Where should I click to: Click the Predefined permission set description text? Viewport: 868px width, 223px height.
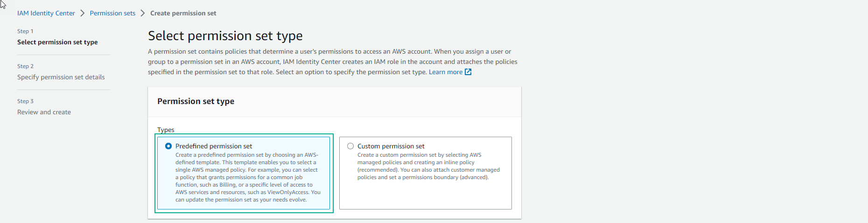[248, 177]
